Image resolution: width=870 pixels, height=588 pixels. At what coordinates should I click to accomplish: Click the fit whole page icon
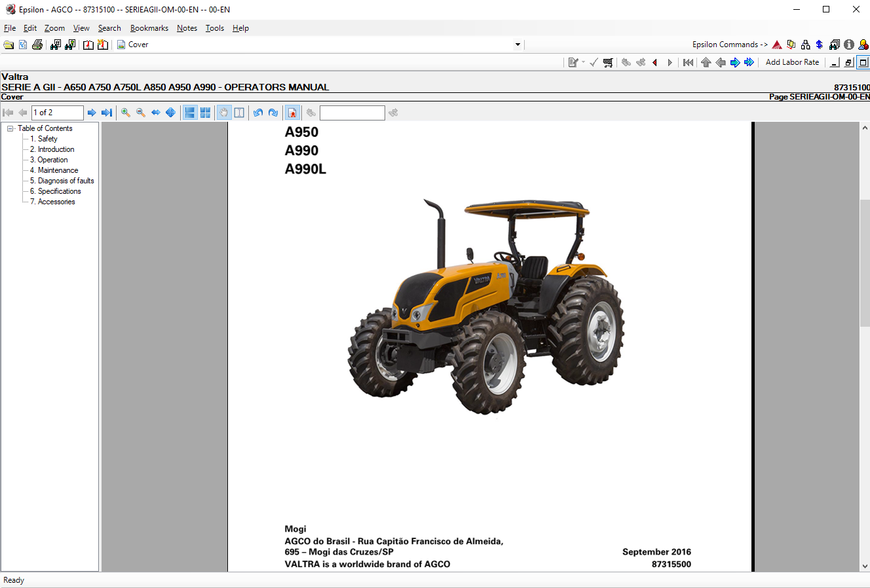tap(170, 113)
